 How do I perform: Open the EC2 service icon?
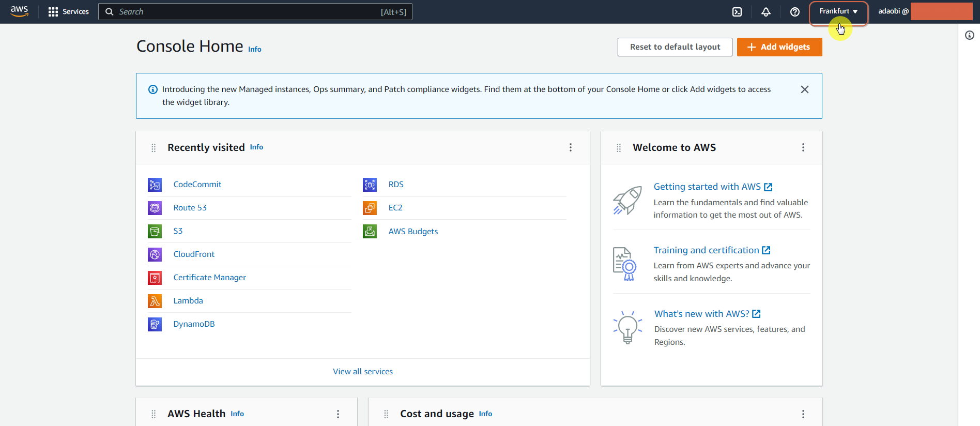370,208
